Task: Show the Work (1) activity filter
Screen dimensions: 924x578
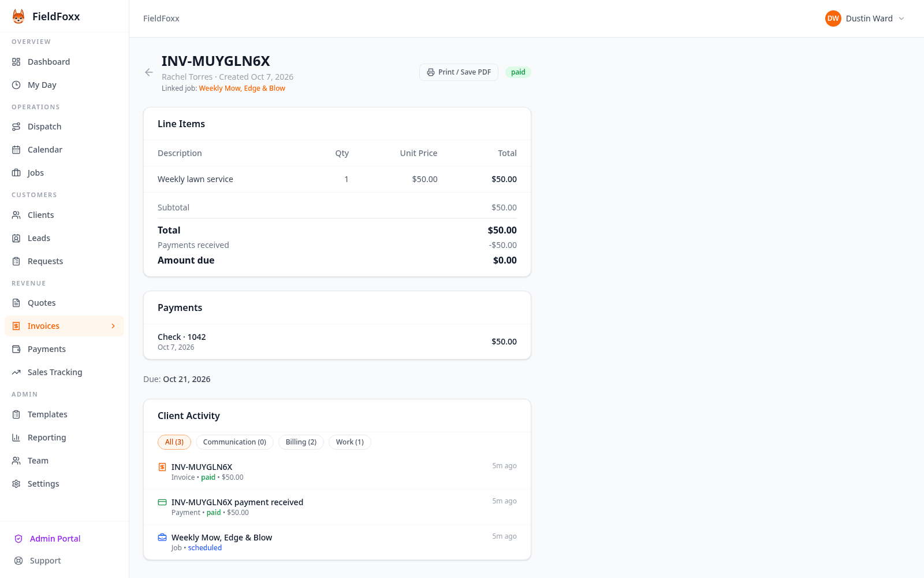Action: 350,442
